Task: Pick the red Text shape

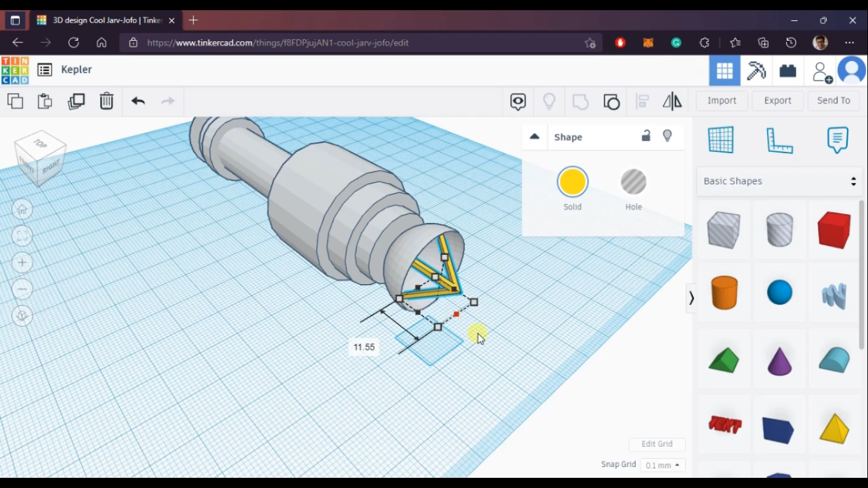Action: [x=724, y=424]
